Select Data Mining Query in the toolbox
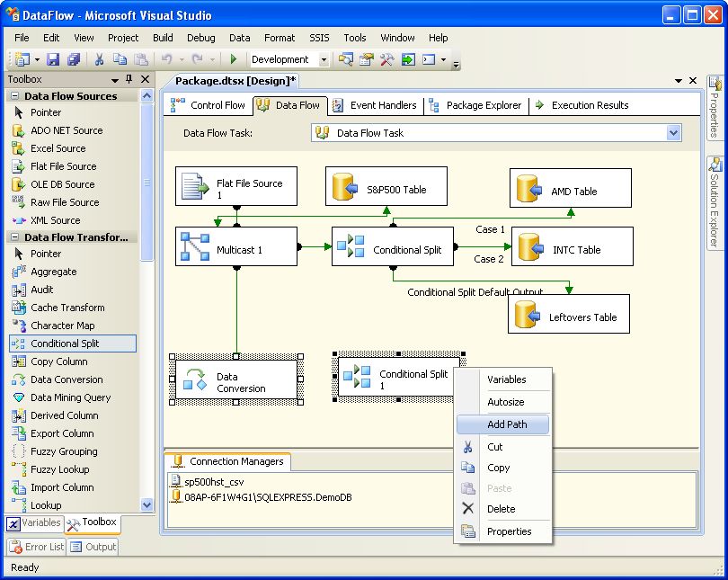728x580 pixels. click(x=73, y=397)
